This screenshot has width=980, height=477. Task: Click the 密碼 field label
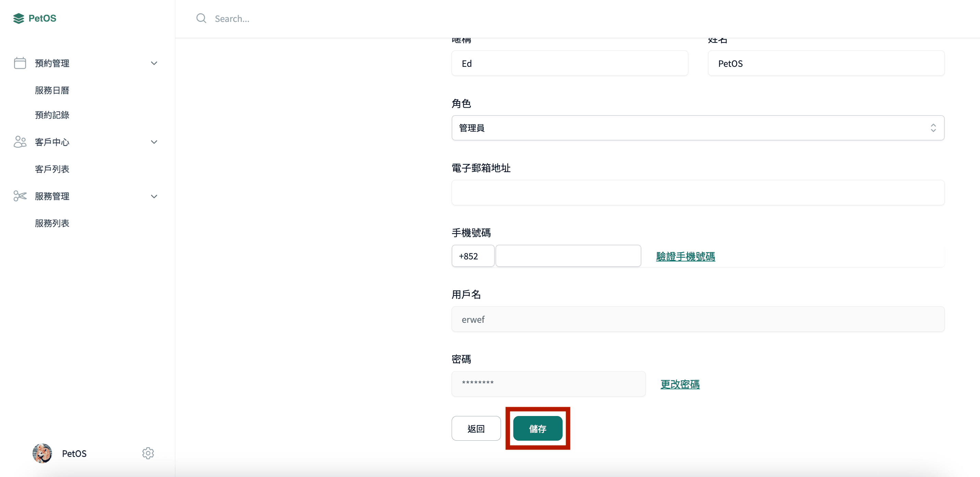tap(461, 359)
